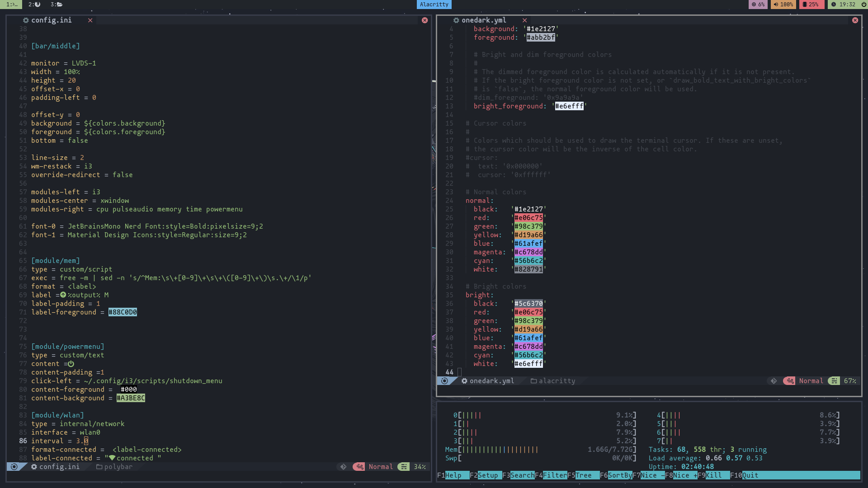Click the Alacritty window title in the bar
The width and height of the screenshot is (868, 488).
pos(434,5)
